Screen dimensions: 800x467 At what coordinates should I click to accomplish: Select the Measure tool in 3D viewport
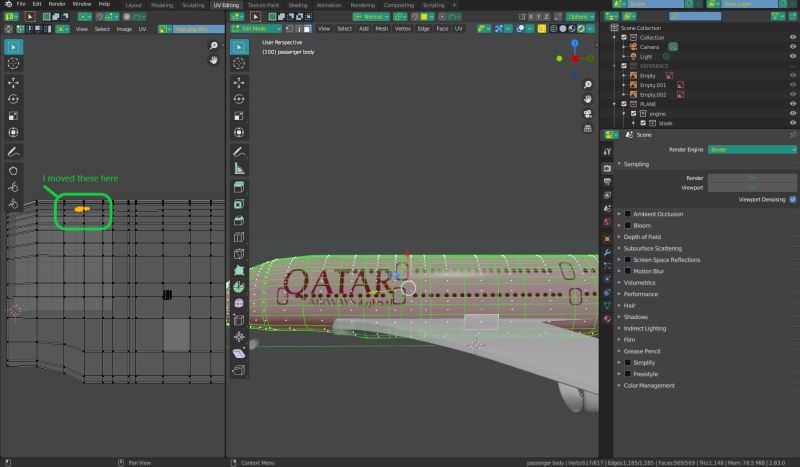239,168
